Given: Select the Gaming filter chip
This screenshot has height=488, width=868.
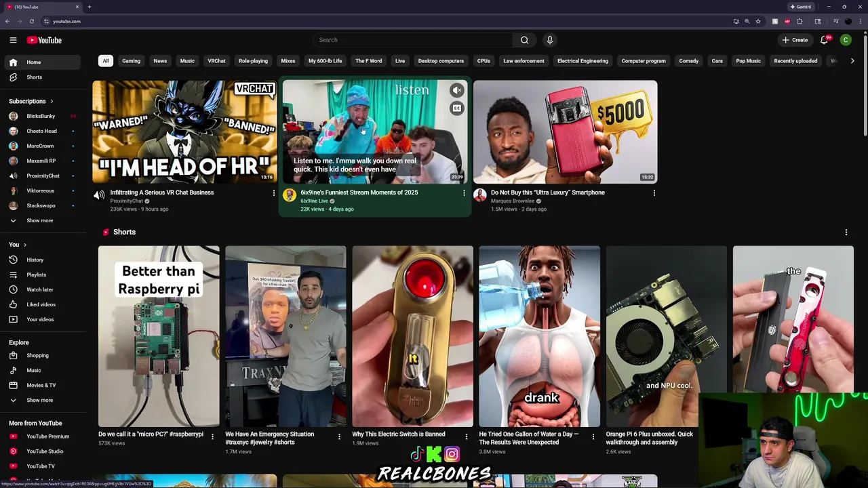Looking at the screenshot, I should [x=131, y=61].
